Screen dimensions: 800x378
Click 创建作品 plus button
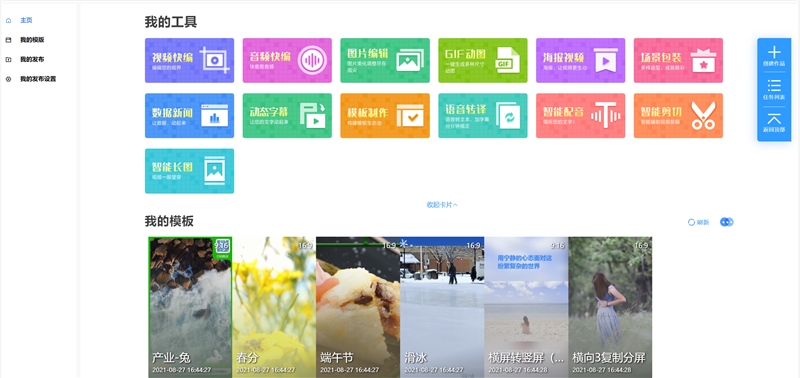point(774,56)
